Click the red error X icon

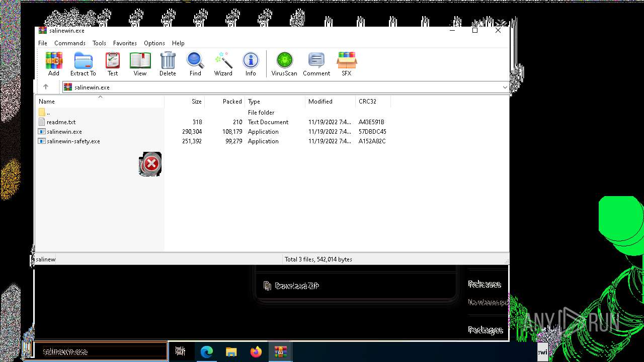click(150, 164)
